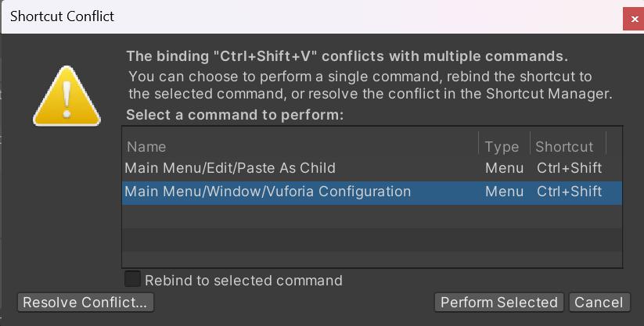The image size is (644, 326).
Task: Click the Rebind to selected command label
Action: point(243,281)
